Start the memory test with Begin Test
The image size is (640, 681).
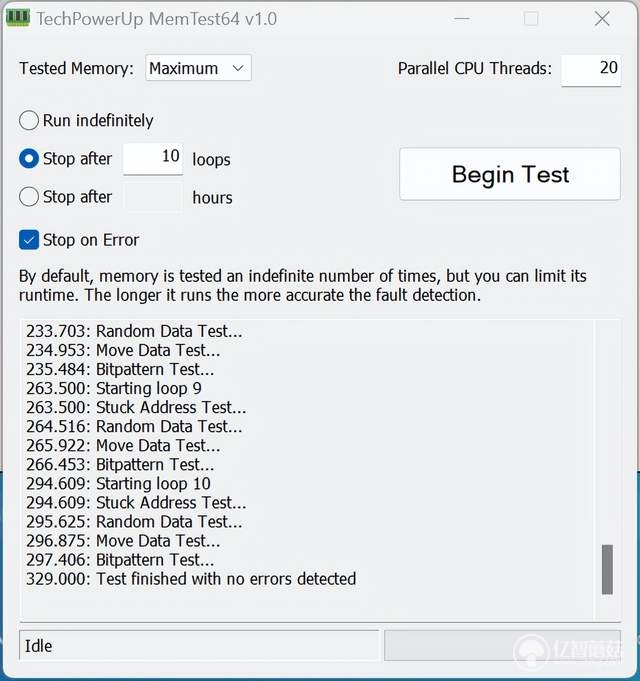510,174
